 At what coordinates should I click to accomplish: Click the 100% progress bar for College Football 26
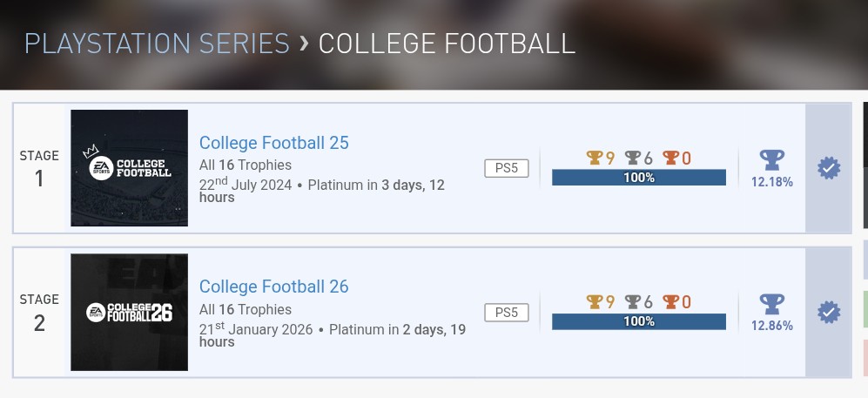click(638, 321)
